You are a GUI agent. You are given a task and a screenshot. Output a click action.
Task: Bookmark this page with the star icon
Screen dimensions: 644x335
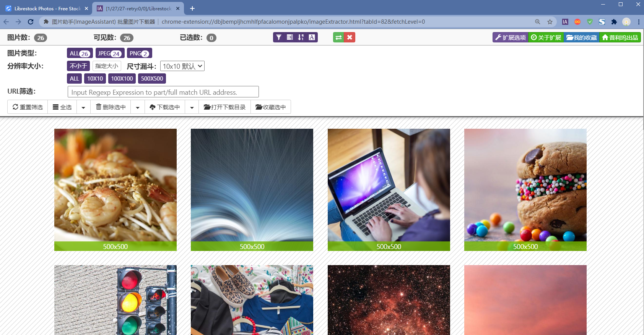coord(550,22)
